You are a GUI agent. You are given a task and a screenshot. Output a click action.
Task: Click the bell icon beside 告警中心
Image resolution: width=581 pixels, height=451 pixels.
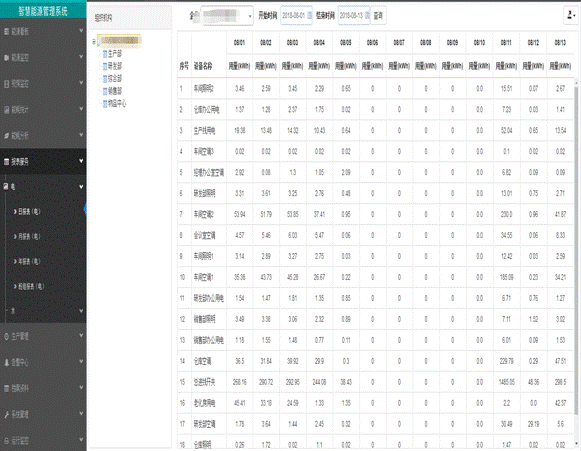(x=6, y=362)
